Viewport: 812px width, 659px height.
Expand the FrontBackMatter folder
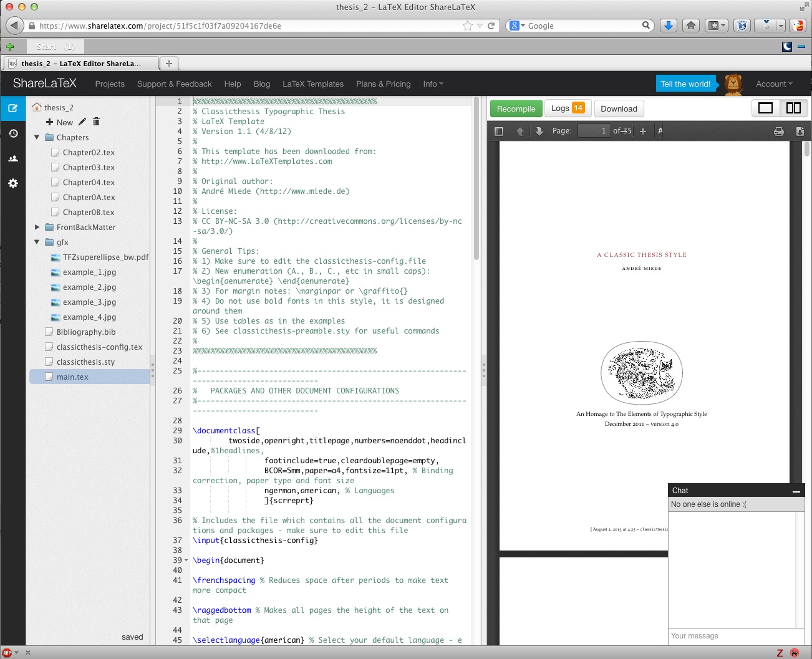(x=37, y=227)
